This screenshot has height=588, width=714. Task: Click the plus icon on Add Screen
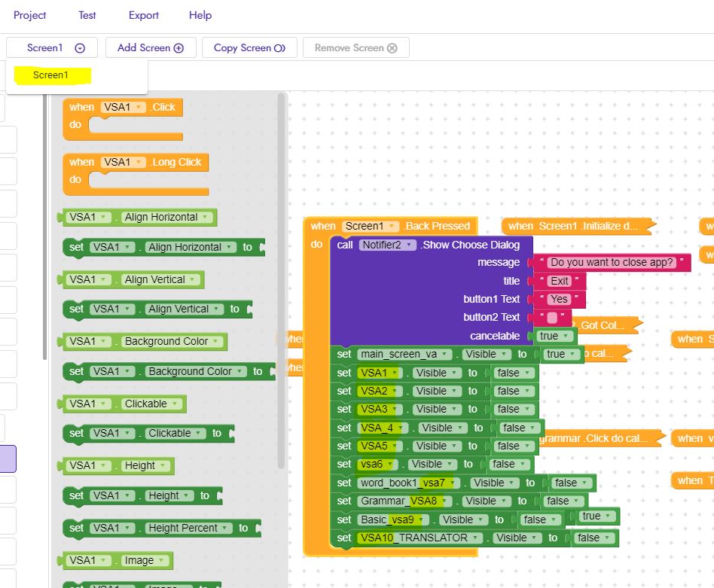pos(178,48)
